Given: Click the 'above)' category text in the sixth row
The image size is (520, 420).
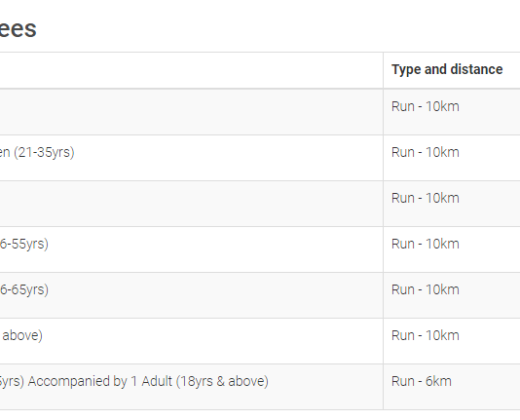Looking at the screenshot, I should pos(22,336).
